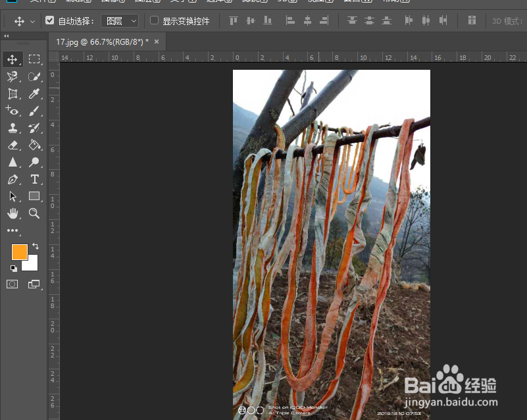This screenshot has height=420, width=527.
Task: Open the Edit Toolbar three-dots menu
Action: pyautogui.click(x=13, y=230)
